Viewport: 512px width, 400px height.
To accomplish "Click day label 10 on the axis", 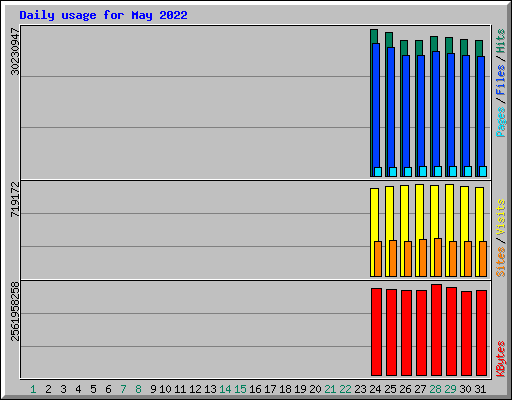I will pyautogui.click(x=165, y=389).
